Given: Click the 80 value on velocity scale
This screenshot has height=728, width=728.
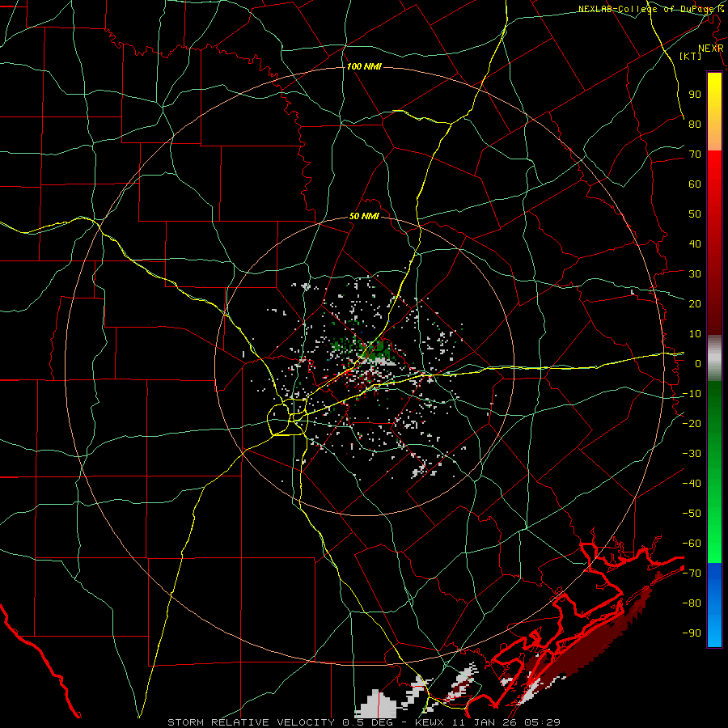Looking at the screenshot, I should click(x=695, y=124).
